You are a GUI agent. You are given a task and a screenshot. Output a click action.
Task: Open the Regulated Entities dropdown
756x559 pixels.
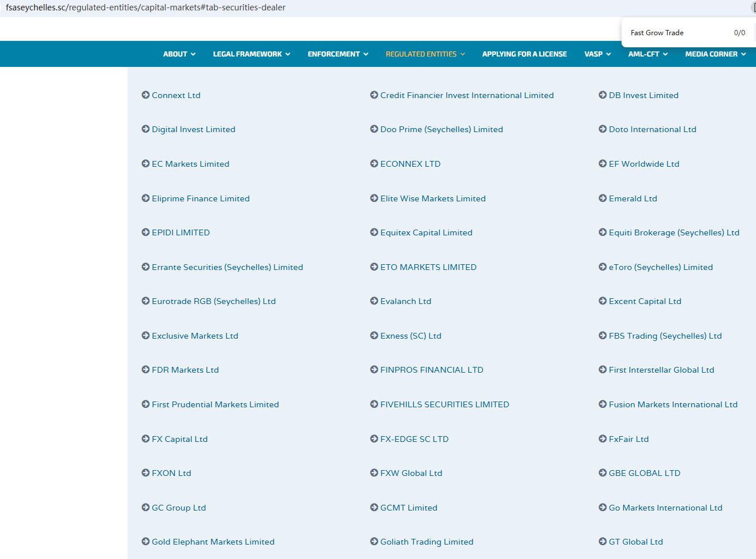point(425,54)
